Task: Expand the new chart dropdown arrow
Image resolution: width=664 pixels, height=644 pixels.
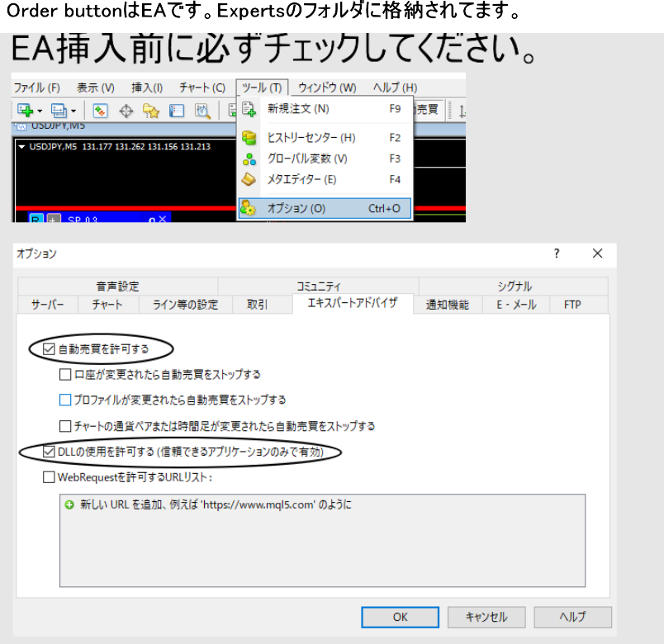Action: coord(39,111)
